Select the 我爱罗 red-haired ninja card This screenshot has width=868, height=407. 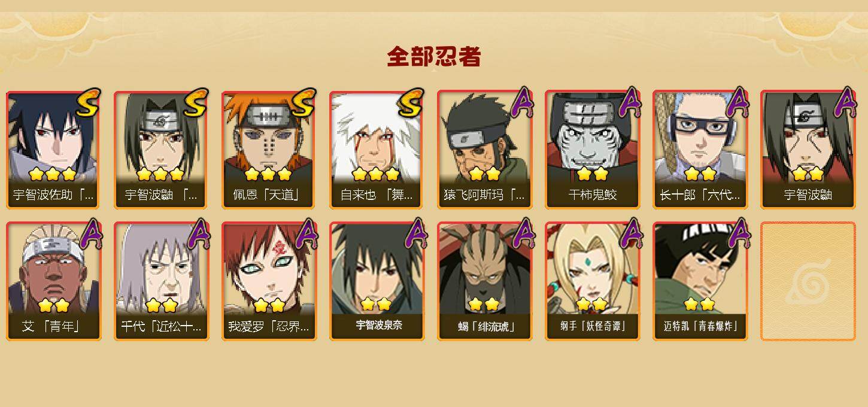pos(269,281)
